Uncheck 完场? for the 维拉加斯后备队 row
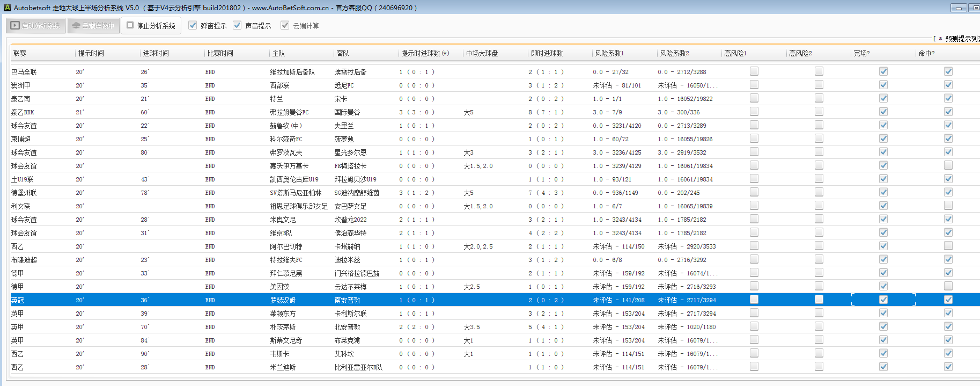980x386 pixels. (883, 71)
